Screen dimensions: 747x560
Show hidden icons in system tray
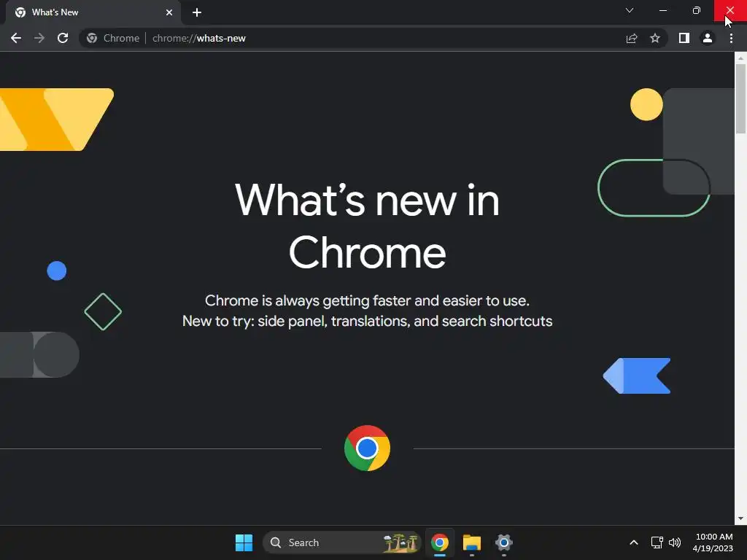point(634,542)
